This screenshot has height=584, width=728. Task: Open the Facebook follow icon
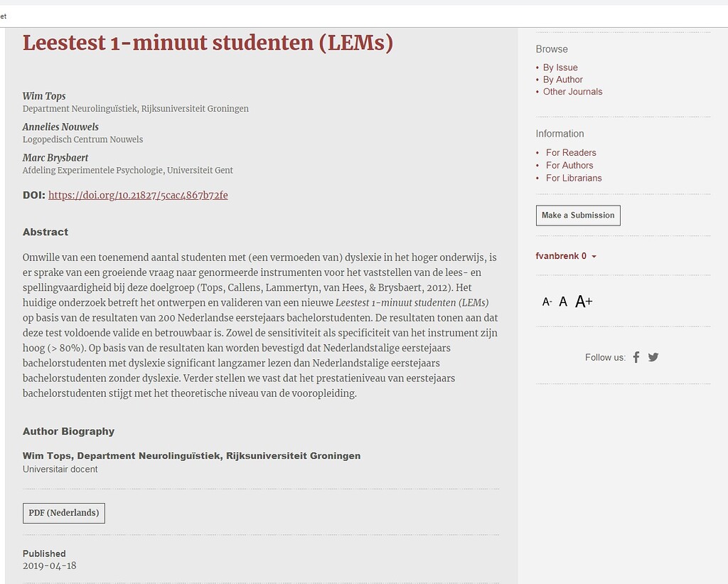pyautogui.click(x=636, y=357)
